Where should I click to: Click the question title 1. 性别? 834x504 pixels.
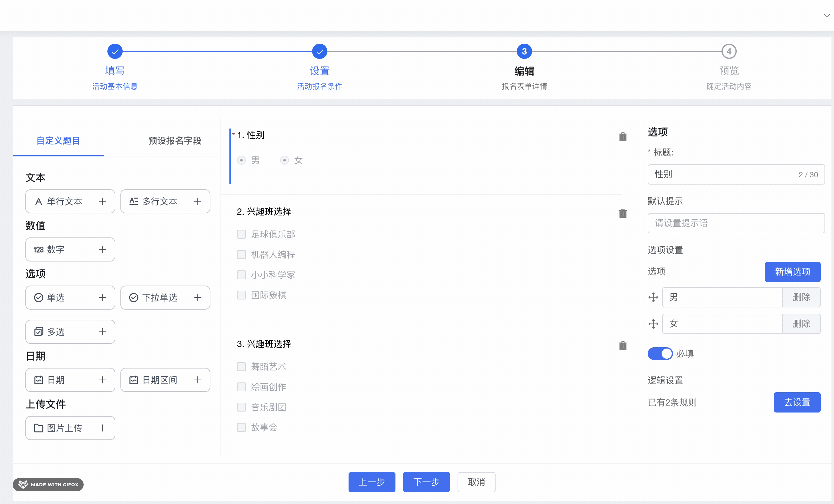pos(250,135)
